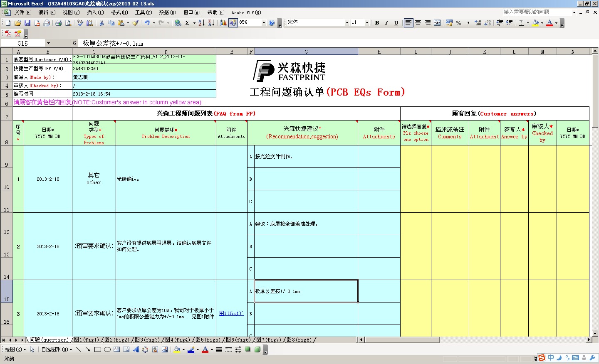Decrease decimal places
The image size is (599, 364).
[488, 23]
